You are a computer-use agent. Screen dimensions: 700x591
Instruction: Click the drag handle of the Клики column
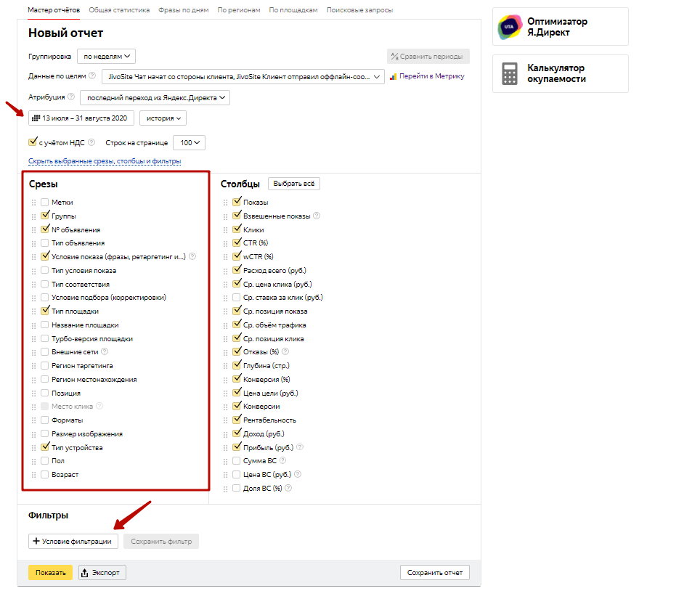(225, 230)
